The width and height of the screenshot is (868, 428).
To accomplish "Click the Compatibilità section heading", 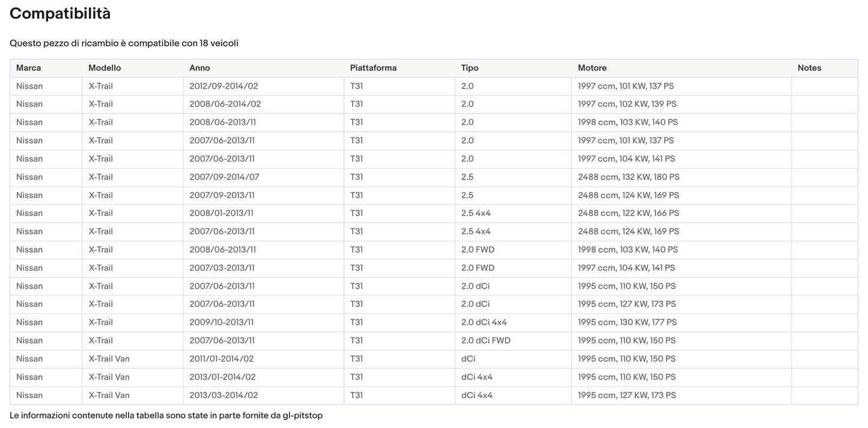I will click(60, 14).
